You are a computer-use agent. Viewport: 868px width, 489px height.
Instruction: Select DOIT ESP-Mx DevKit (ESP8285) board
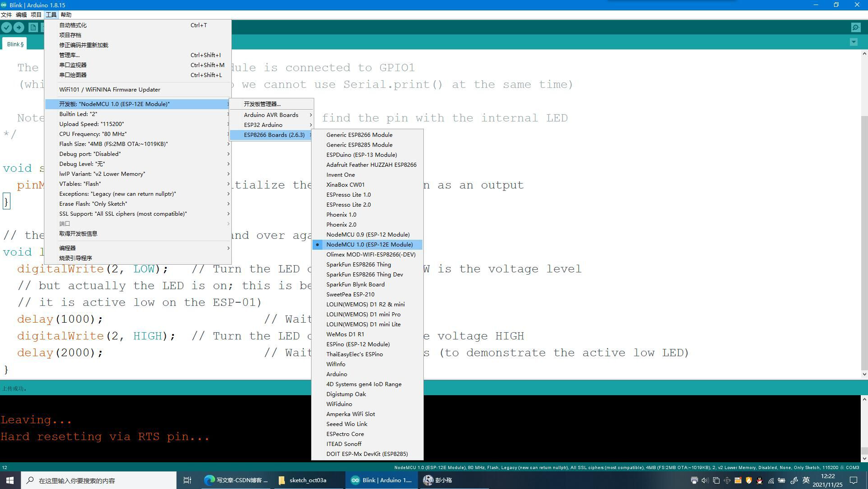pos(368,454)
